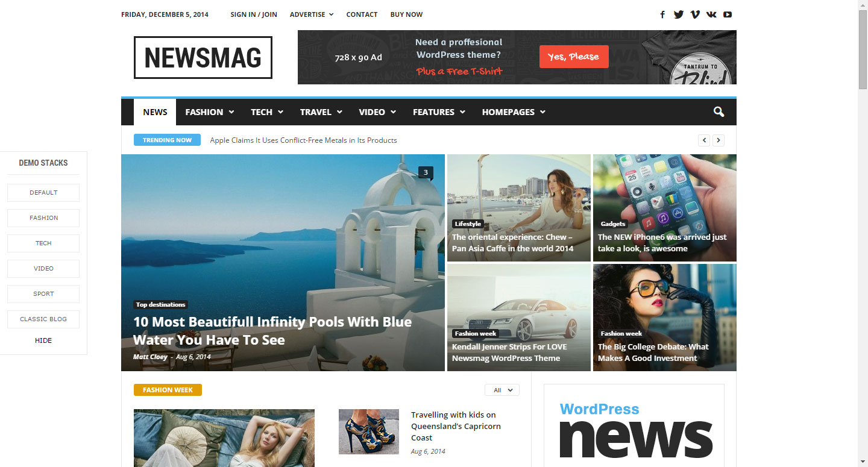The image size is (868, 467).
Task: Open author Matt Cloey's page
Action: 150,357
